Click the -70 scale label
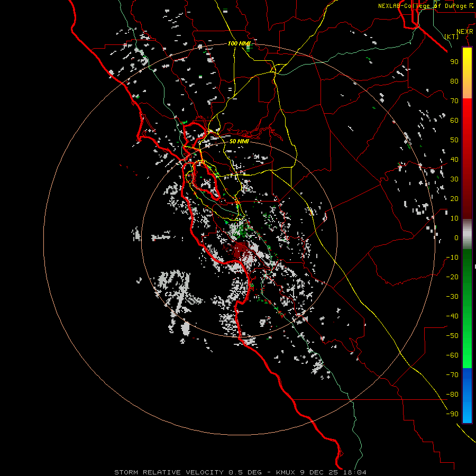 [452, 375]
